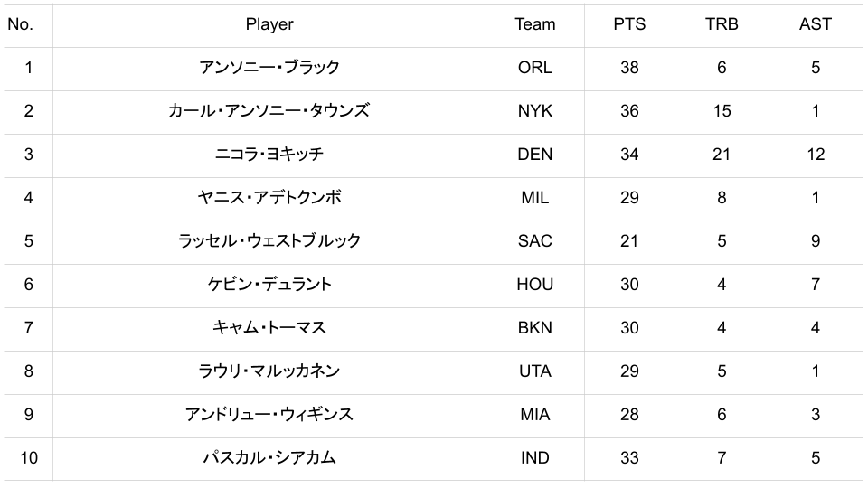This screenshot has height=488, width=868.
Task: Select the ラウリ・マルッカネン cell
Action: click(x=269, y=371)
